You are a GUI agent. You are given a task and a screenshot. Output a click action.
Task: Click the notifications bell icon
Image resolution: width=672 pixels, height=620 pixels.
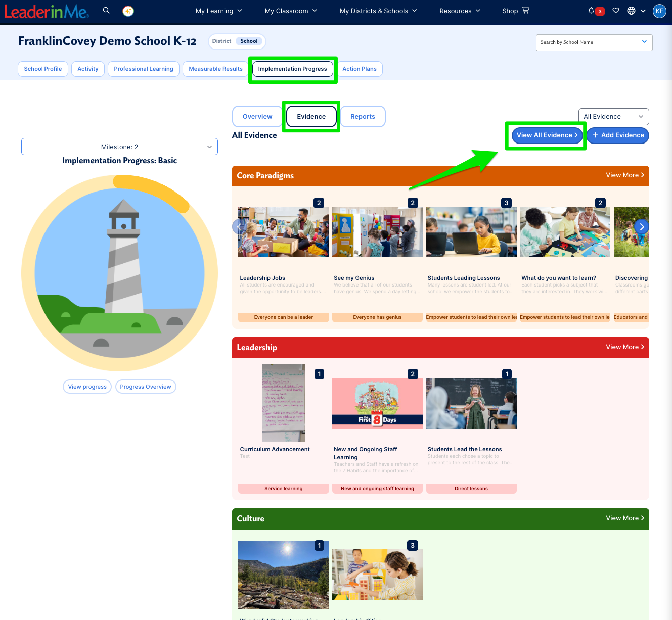click(x=591, y=10)
